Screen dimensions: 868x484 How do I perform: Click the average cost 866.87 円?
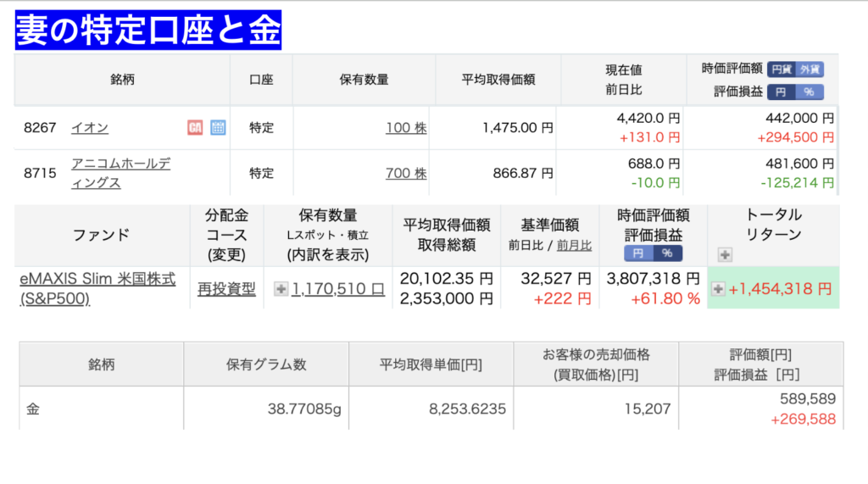pyautogui.click(x=523, y=173)
